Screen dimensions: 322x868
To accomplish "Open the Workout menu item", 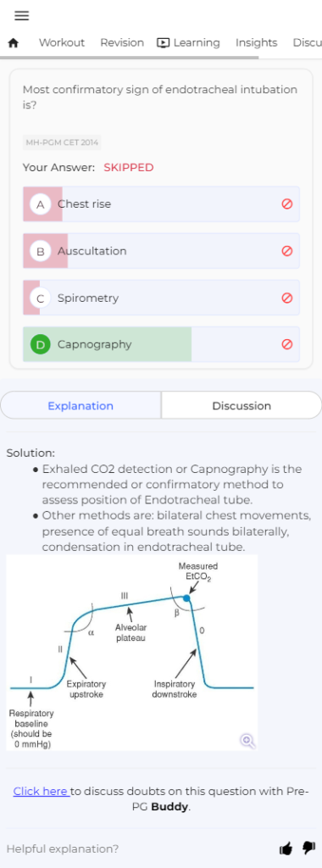I will (61, 42).
